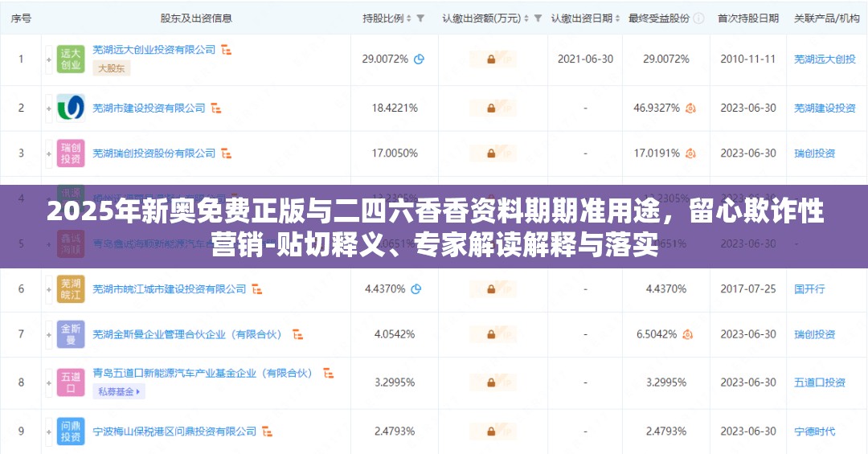The image size is (868, 454).
Task: Open beneficiary chain icon next to 6.5042%
Action: (x=687, y=334)
